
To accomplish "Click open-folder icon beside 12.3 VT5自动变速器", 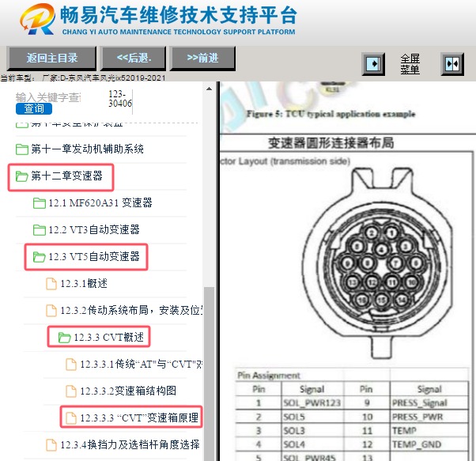I will (x=40, y=257).
